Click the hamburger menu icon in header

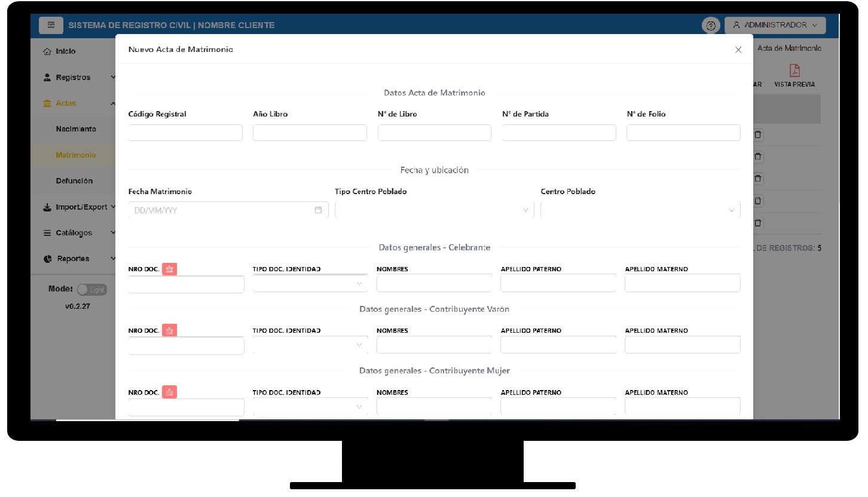(51, 25)
